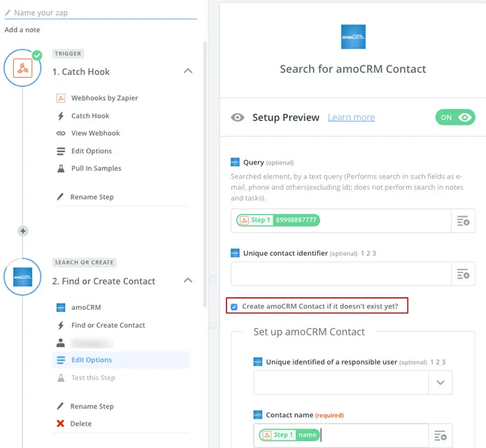This screenshot has height=448, width=486.
Task: Click highlighted Edit Options list icon
Action: [61, 360]
